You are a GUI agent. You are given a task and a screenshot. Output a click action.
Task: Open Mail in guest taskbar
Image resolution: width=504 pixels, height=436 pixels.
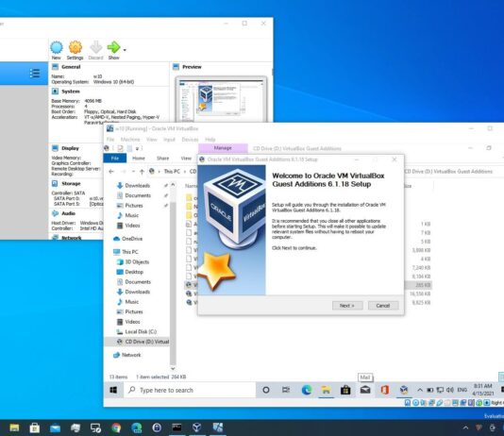click(365, 390)
